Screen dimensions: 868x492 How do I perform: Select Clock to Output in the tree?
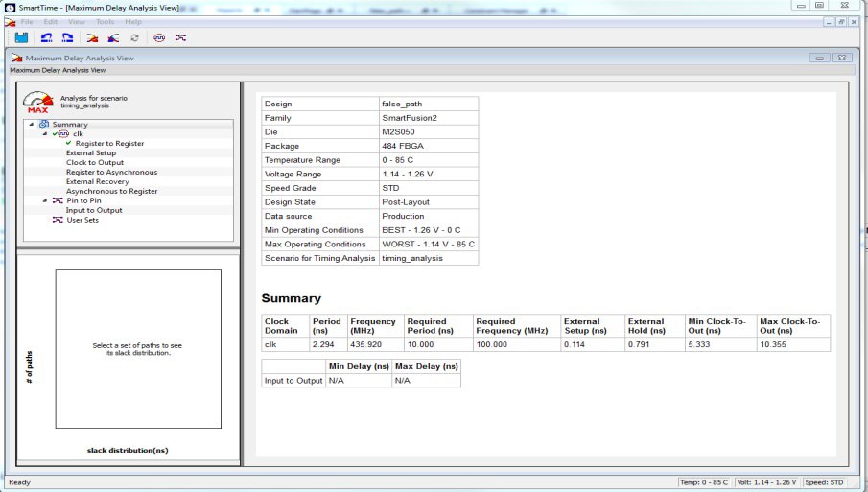click(94, 163)
